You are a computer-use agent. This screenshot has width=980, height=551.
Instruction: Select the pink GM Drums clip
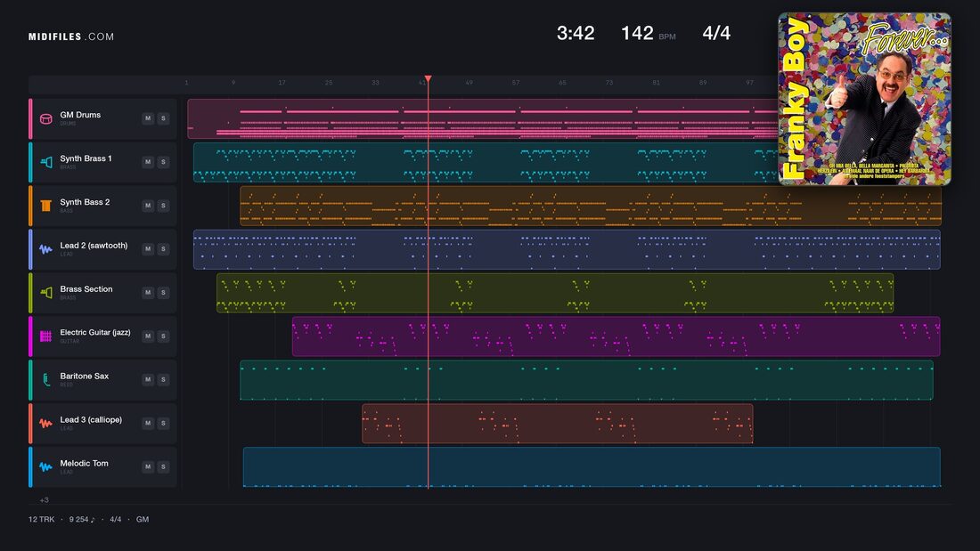[483, 118]
